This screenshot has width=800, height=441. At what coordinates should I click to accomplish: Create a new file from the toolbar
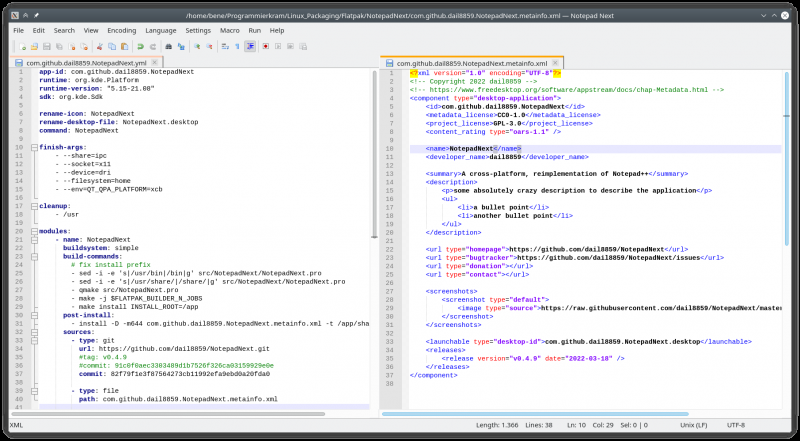pyautogui.click(x=22, y=46)
